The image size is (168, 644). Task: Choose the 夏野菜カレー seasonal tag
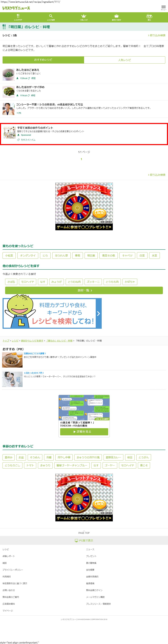point(113,457)
